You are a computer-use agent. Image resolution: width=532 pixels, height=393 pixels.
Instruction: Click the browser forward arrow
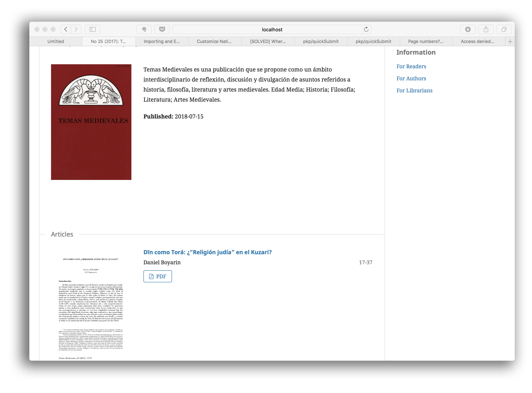(76, 29)
